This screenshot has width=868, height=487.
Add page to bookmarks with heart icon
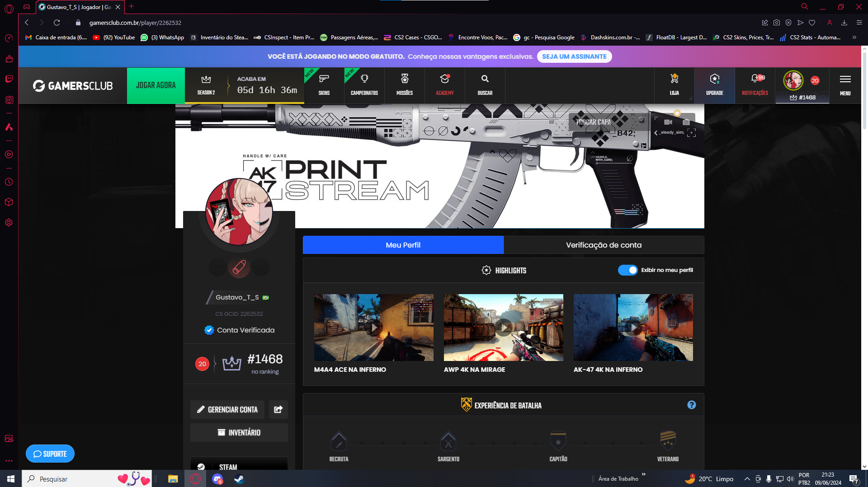point(812,23)
